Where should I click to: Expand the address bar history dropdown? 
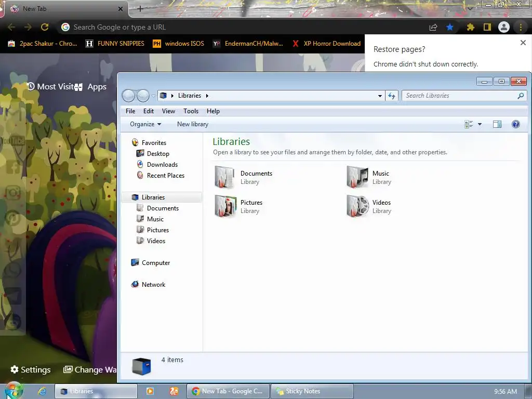click(380, 96)
